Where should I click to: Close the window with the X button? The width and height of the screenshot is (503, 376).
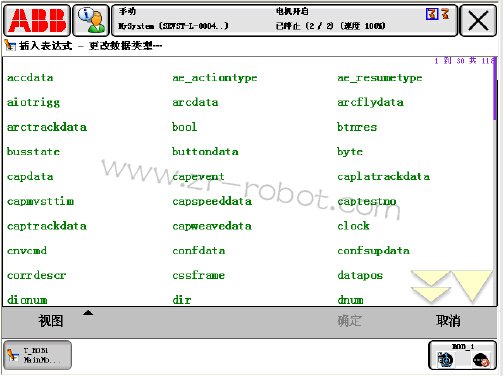tap(478, 21)
